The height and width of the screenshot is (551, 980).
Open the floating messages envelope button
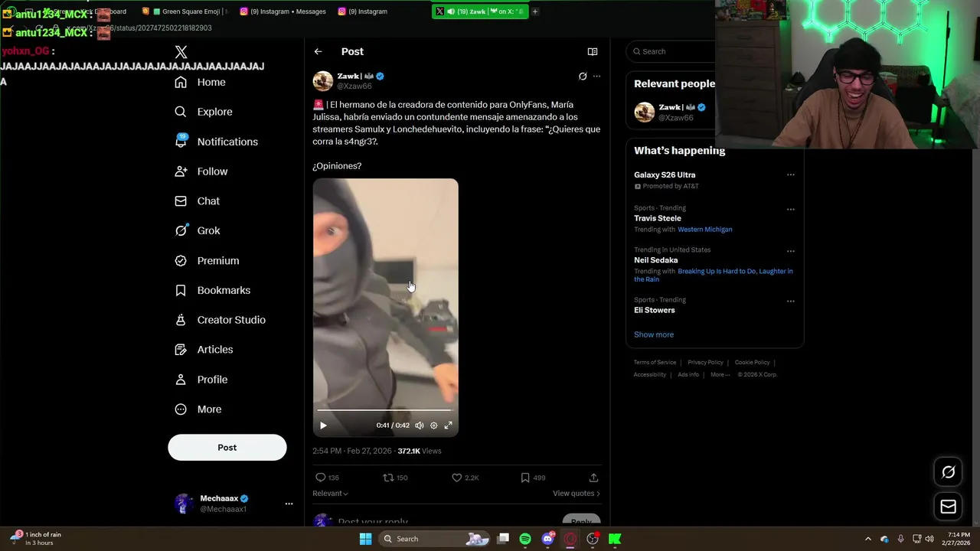(948, 507)
